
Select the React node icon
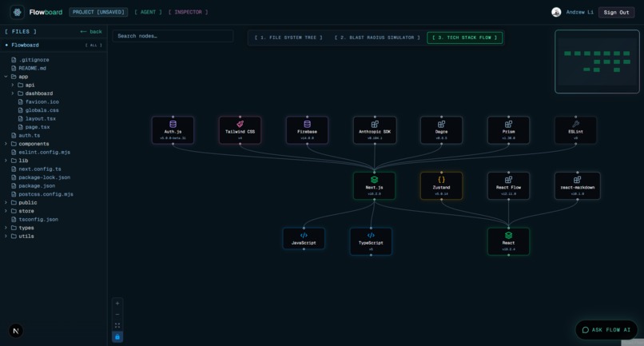508,236
